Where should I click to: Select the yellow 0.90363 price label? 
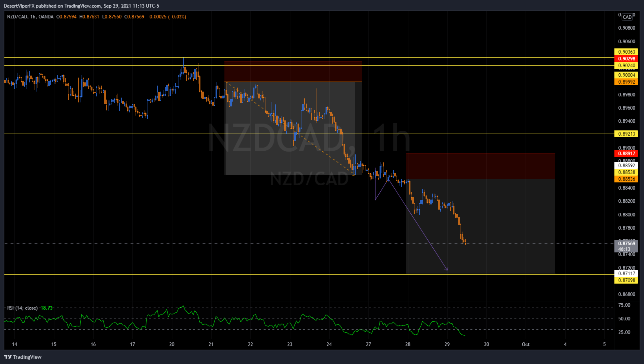(626, 52)
